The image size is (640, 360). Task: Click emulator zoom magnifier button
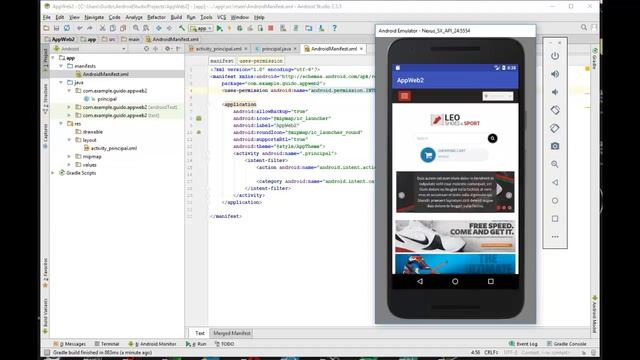(x=555, y=164)
